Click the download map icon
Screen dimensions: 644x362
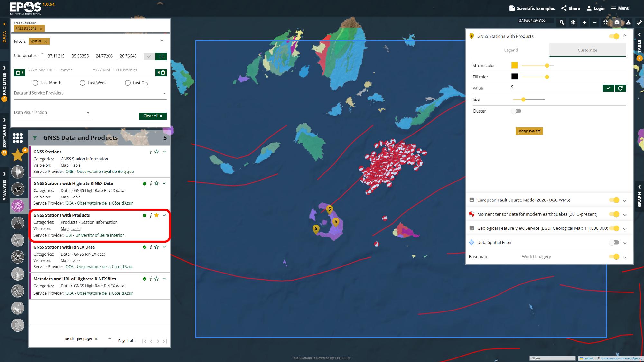click(x=628, y=23)
